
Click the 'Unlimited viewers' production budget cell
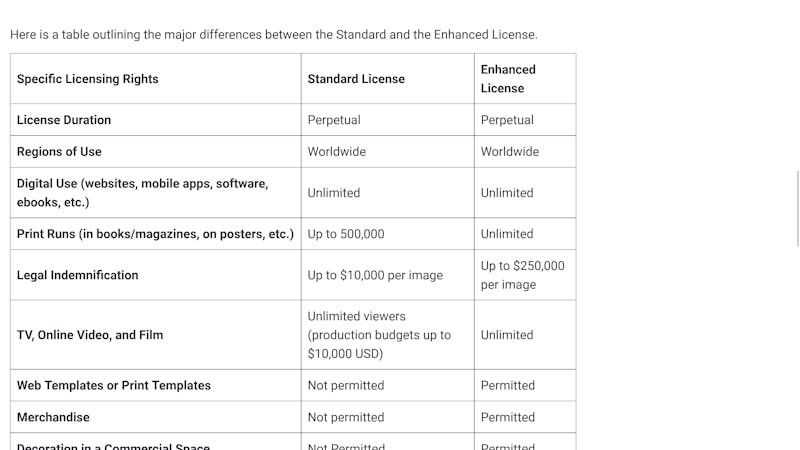[379, 335]
